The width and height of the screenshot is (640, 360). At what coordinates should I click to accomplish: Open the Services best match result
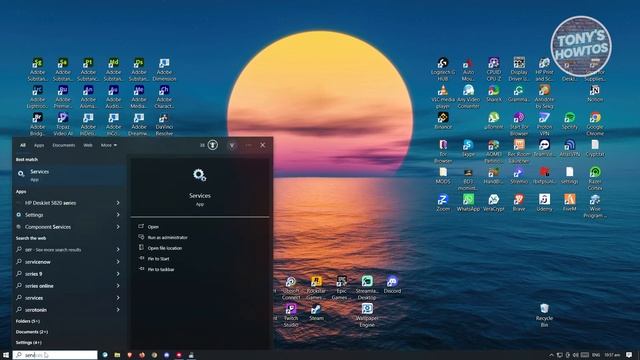point(69,175)
